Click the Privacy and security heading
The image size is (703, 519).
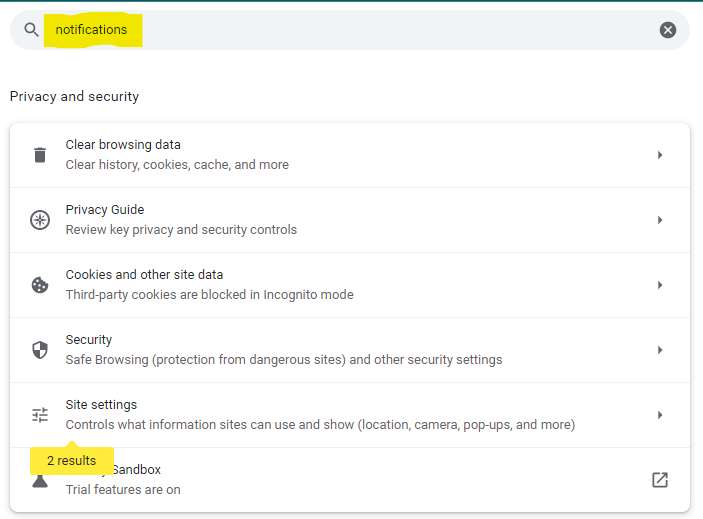click(x=74, y=96)
